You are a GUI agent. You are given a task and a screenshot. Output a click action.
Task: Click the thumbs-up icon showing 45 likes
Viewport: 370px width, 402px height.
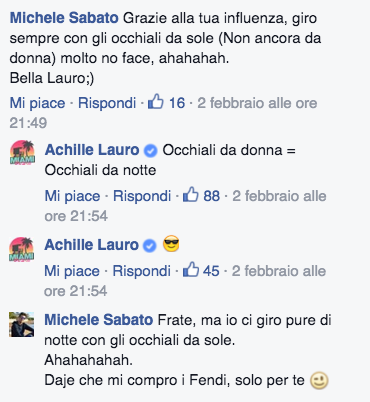191,269
